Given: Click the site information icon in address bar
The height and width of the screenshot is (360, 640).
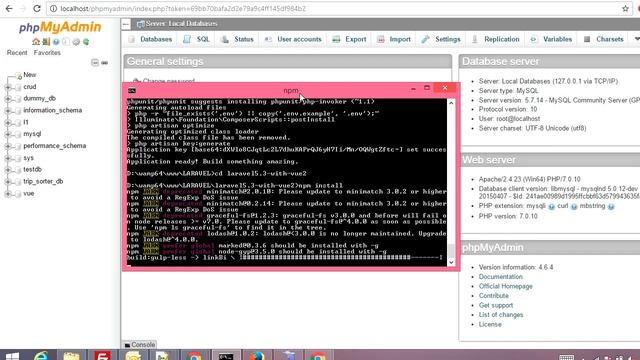Looking at the screenshot, I should [53, 9].
